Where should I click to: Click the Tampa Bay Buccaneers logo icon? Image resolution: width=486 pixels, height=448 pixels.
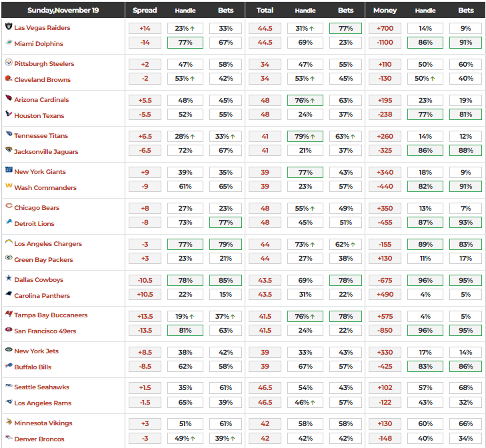[x=9, y=314]
